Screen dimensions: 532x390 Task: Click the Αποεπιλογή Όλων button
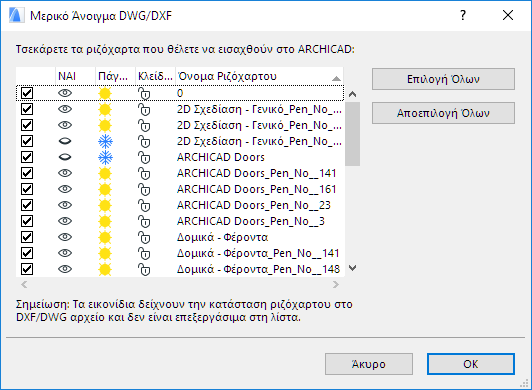[443, 113]
